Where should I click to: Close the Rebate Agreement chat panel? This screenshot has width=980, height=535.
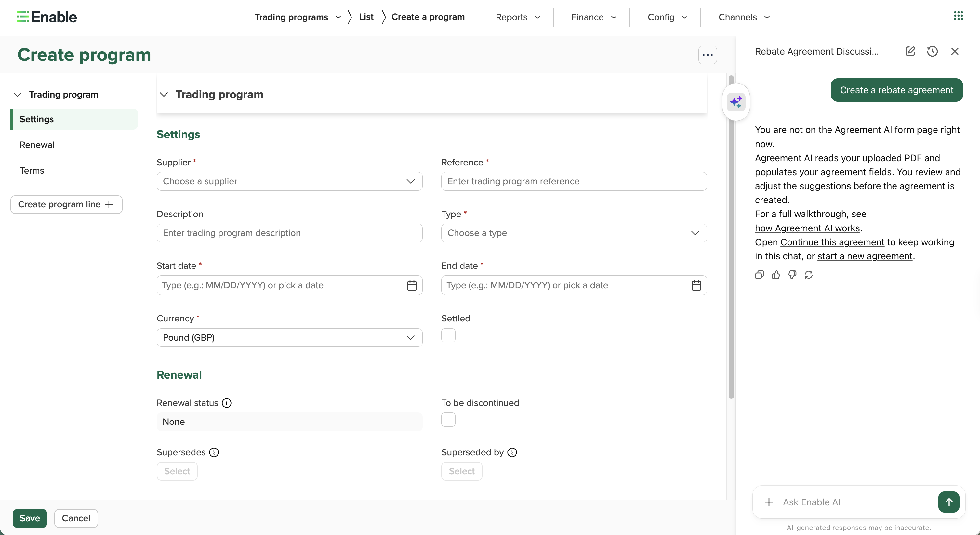[x=955, y=51]
